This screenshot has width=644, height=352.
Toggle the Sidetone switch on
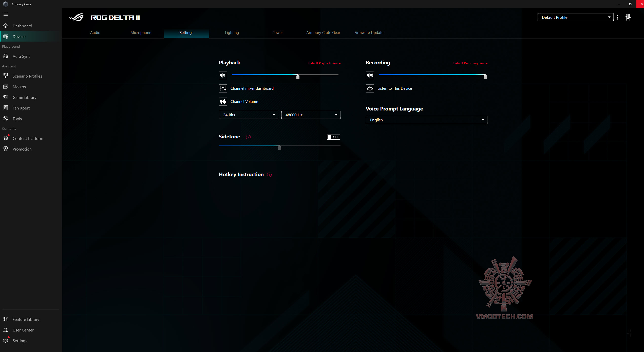333,137
